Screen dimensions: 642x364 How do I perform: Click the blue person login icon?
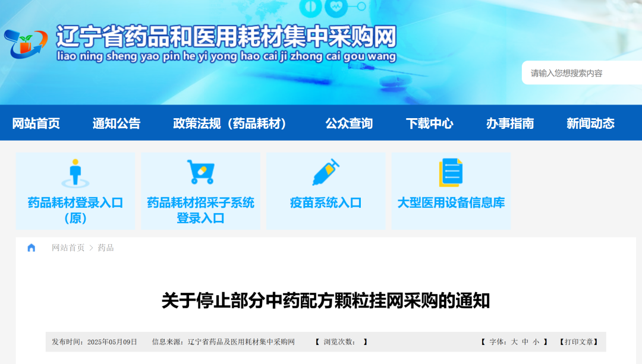[75, 173]
